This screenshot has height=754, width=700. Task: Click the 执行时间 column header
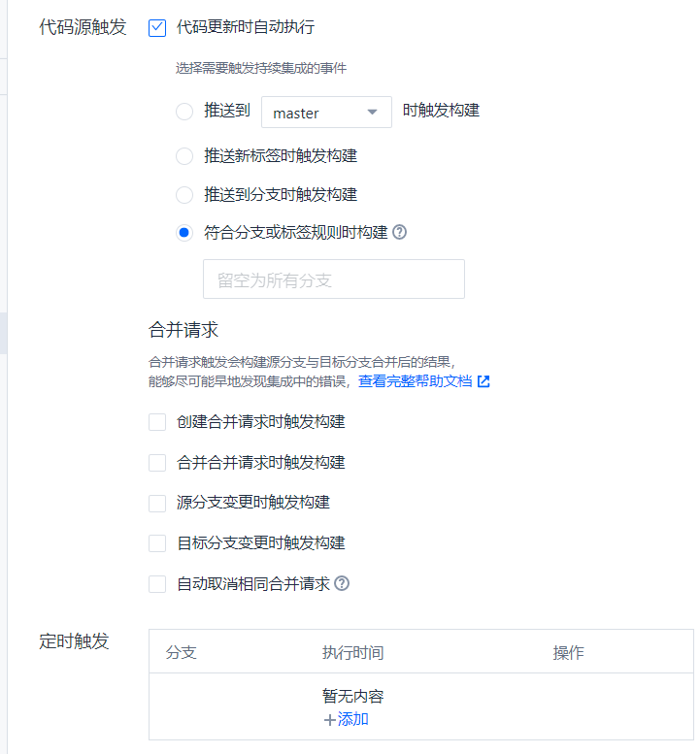352,652
